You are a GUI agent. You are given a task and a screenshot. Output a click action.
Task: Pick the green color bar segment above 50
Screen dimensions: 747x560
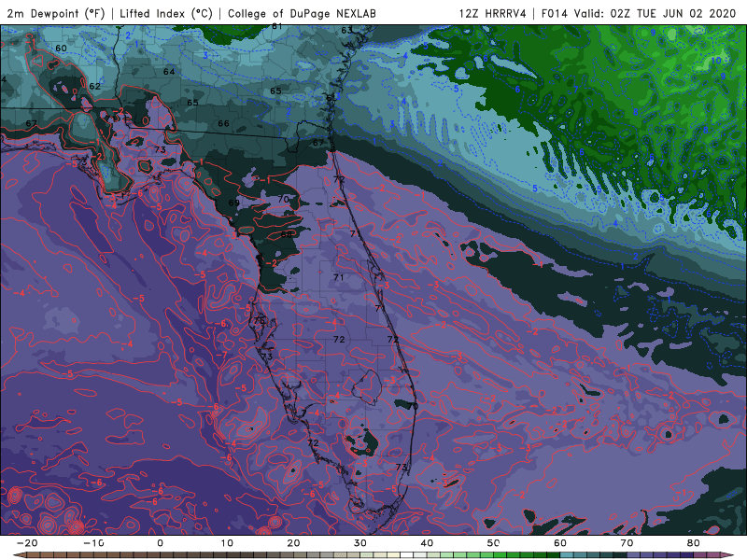[500, 555]
